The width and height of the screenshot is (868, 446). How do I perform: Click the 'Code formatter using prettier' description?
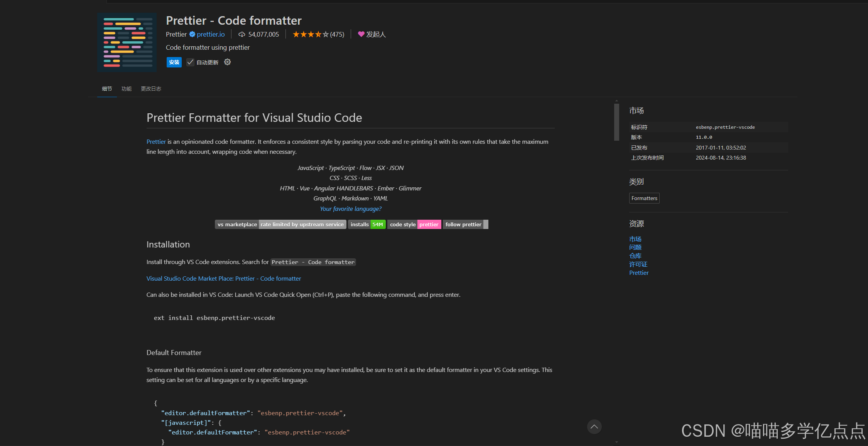(x=208, y=47)
